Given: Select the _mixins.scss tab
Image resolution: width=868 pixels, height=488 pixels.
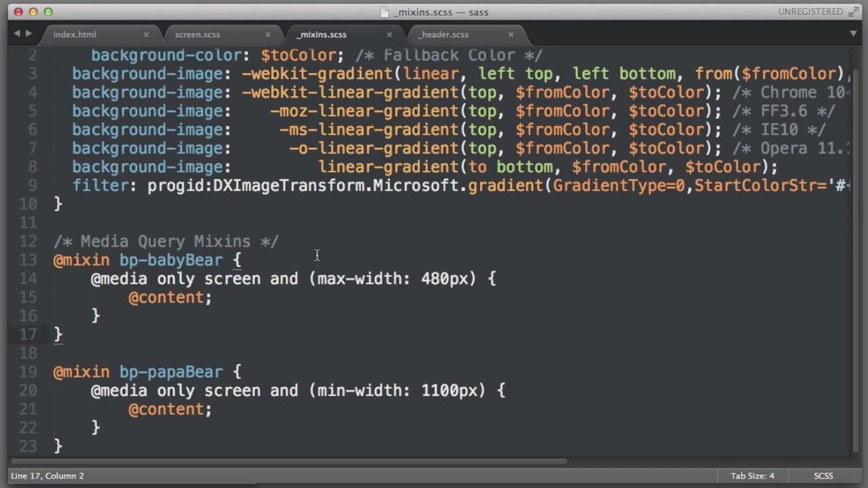Looking at the screenshot, I should pyautogui.click(x=321, y=35).
